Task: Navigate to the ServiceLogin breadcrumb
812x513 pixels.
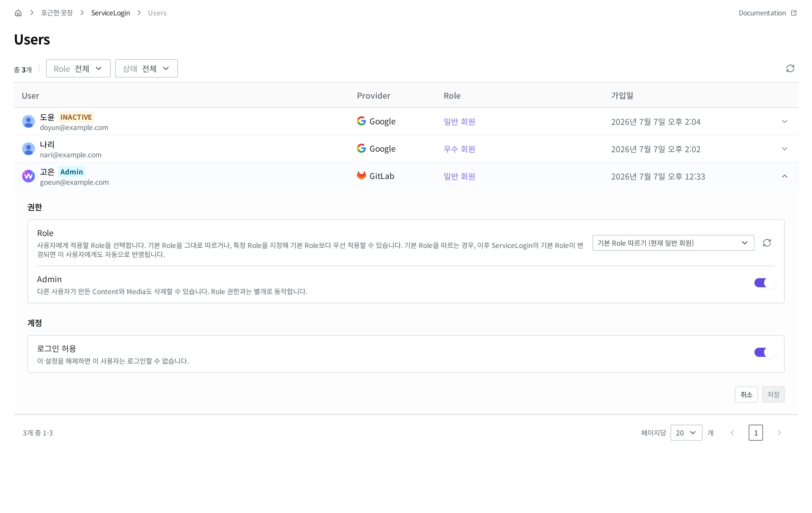Action: tap(110, 13)
